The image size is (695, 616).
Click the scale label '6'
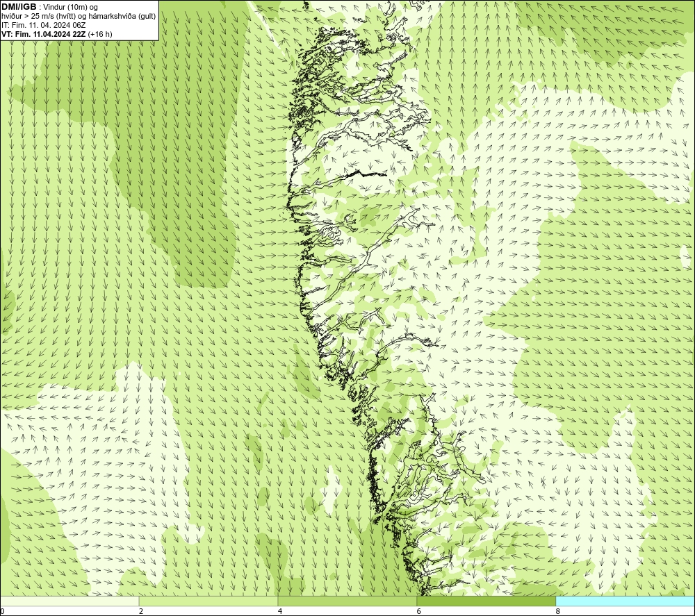[418, 612]
